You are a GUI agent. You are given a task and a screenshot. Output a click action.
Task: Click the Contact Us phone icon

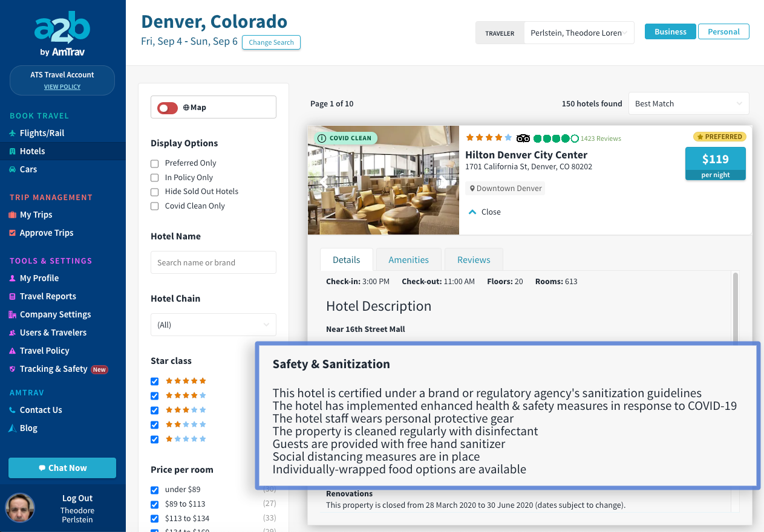click(13, 410)
